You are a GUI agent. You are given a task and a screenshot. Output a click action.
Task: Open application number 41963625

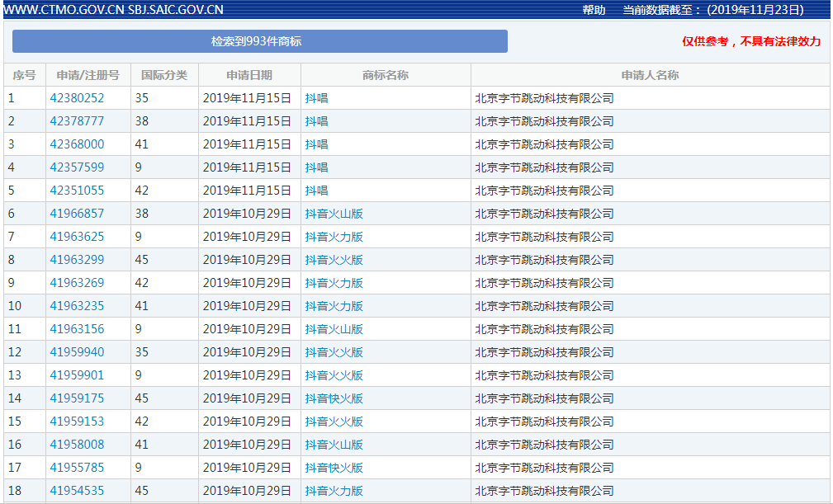[77, 237]
